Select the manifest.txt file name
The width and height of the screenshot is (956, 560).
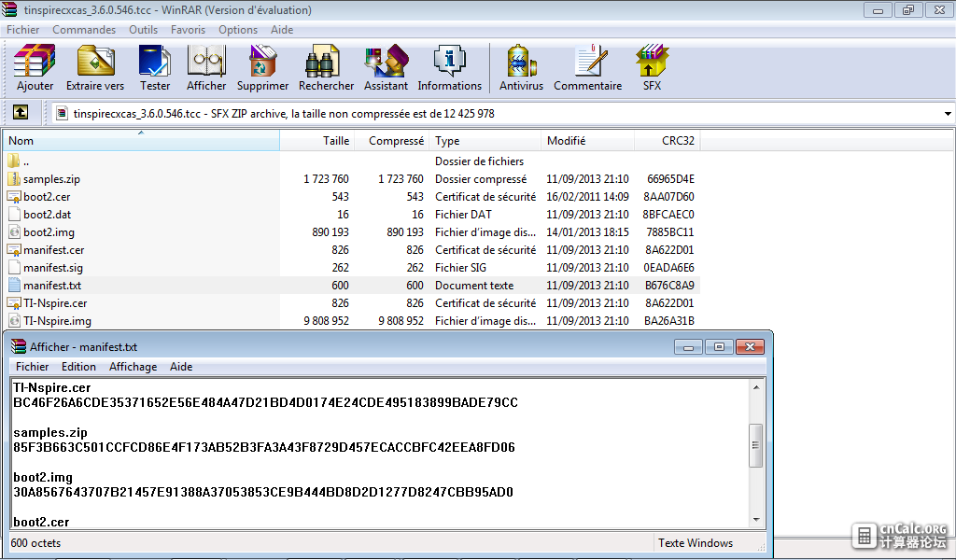coord(52,285)
